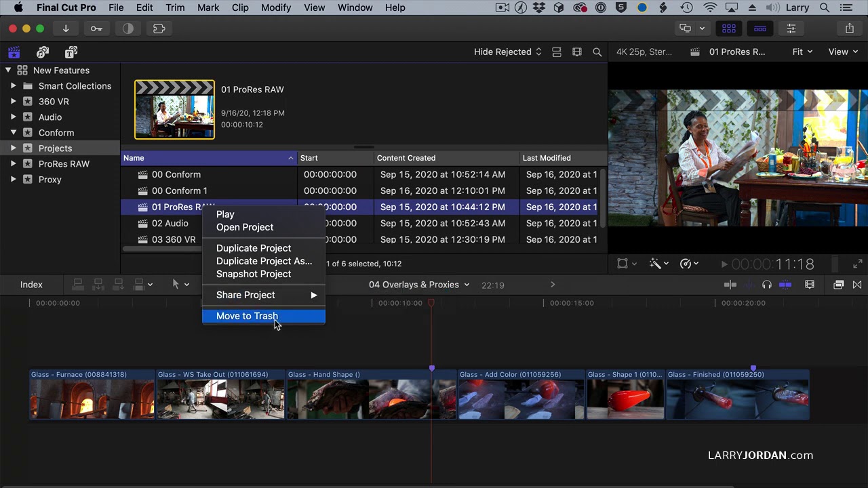The height and width of the screenshot is (488, 868).
Task: Open the timeline Index button
Action: pos(31,285)
